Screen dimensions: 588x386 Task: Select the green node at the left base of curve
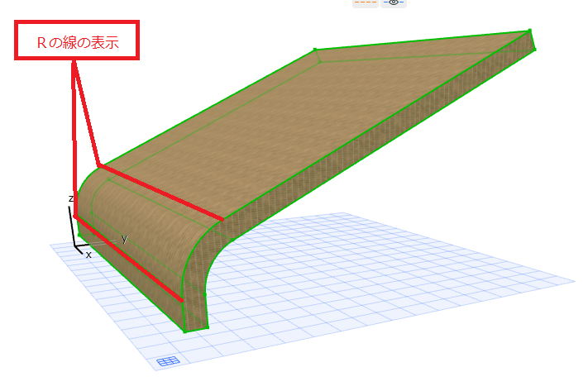click(x=79, y=235)
